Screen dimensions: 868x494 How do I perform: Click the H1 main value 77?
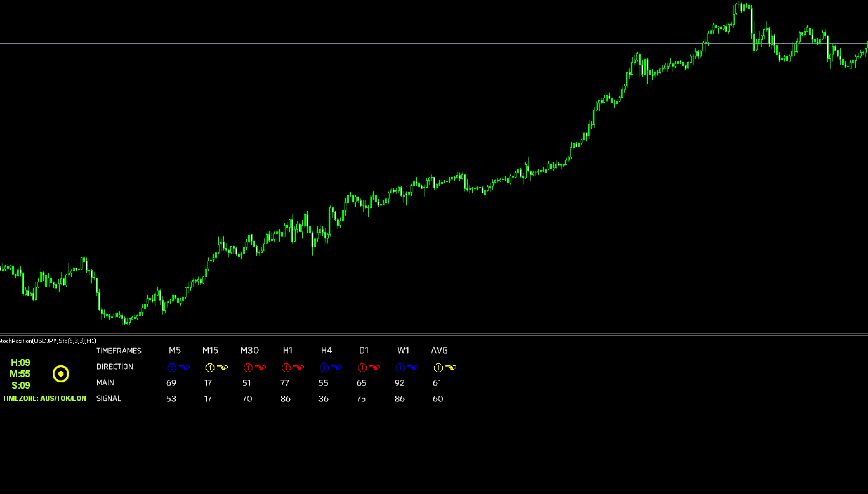(285, 383)
